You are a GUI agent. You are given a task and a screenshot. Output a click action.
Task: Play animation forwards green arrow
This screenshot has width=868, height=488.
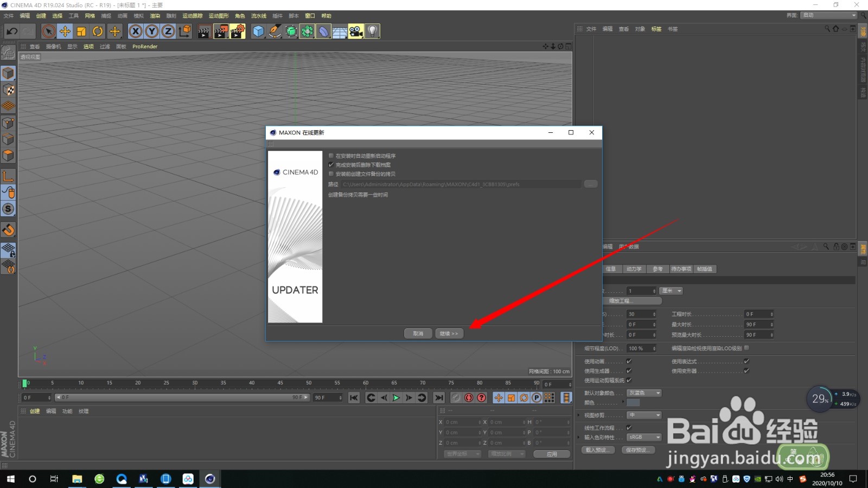click(x=396, y=398)
